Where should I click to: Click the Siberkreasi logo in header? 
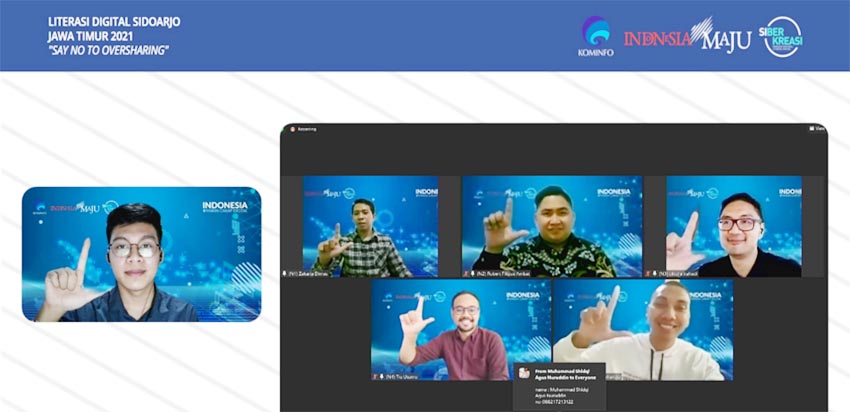coord(782,37)
